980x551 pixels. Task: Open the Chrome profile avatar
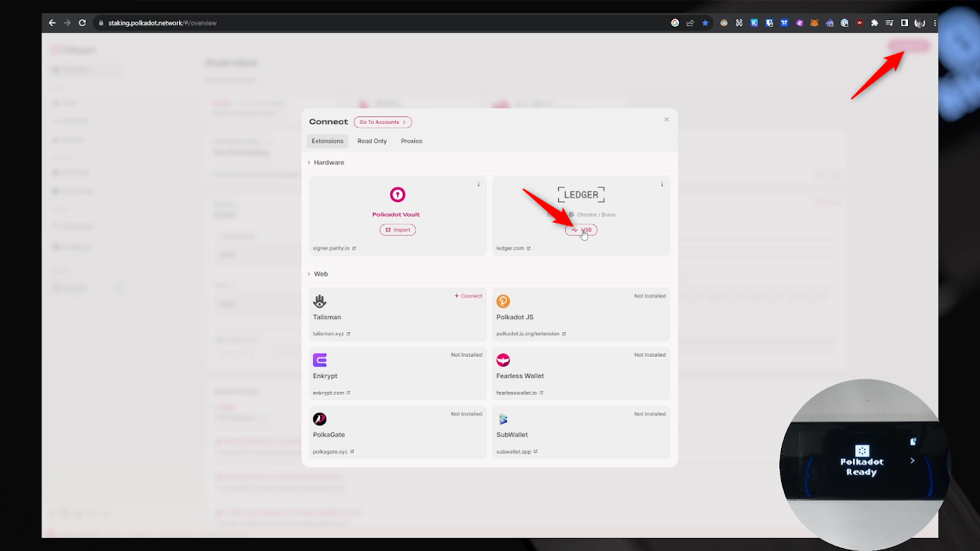pyautogui.click(x=920, y=23)
